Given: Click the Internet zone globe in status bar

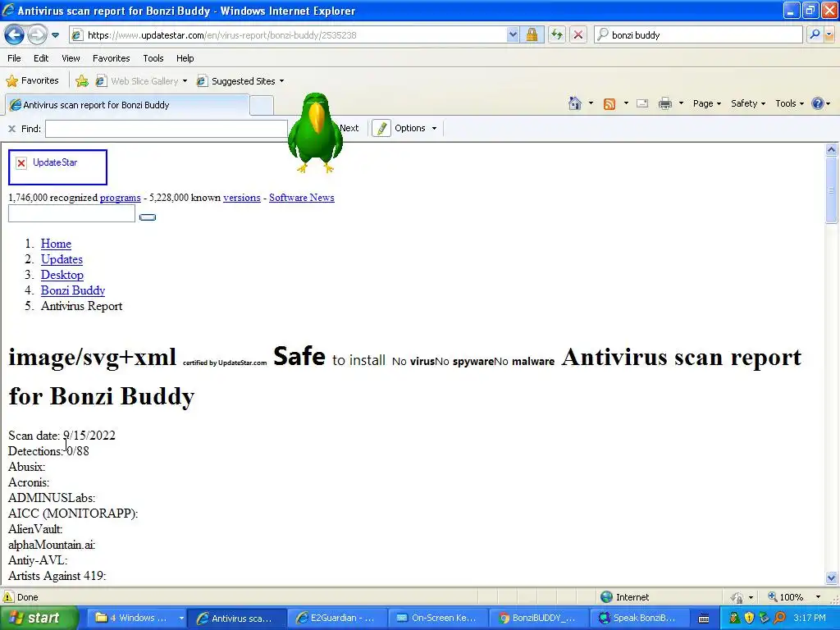Looking at the screenshot, I should [x=606, y=597].
